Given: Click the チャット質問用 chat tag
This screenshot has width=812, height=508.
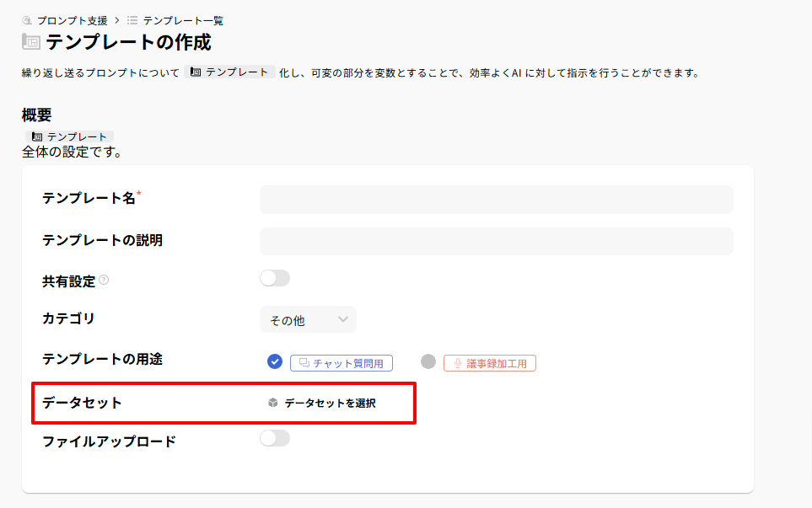Looking at the screenshot, I should [x=341, y=363].
